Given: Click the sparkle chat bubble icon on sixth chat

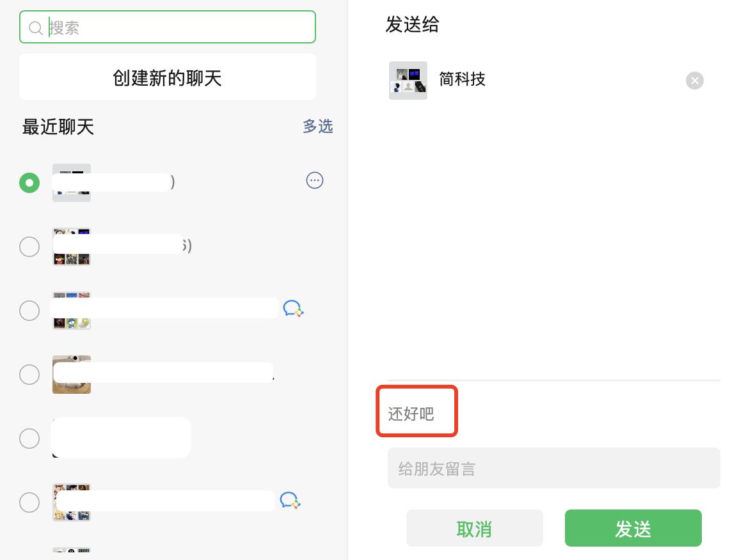Looking at the screenshot, I should coord(290,500).
